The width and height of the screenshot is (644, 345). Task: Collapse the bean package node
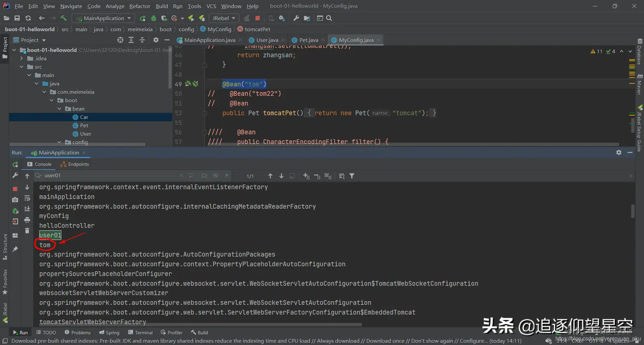coord(60,109)
